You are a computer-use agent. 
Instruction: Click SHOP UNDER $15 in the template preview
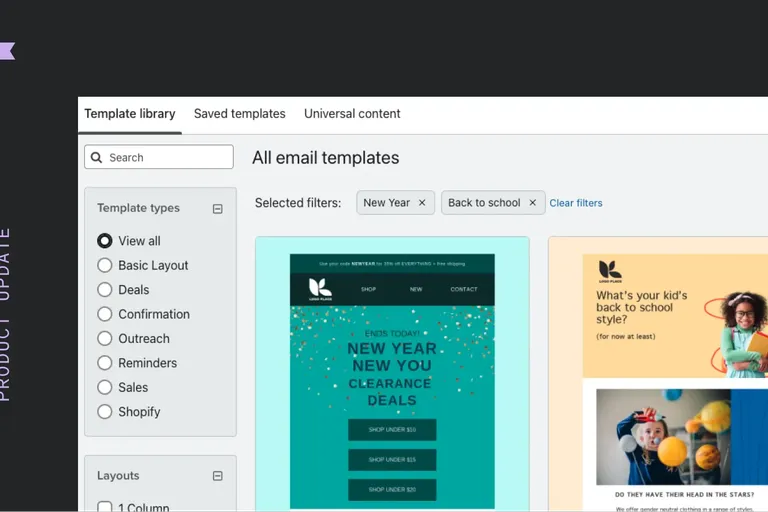[x=392, y=460]
